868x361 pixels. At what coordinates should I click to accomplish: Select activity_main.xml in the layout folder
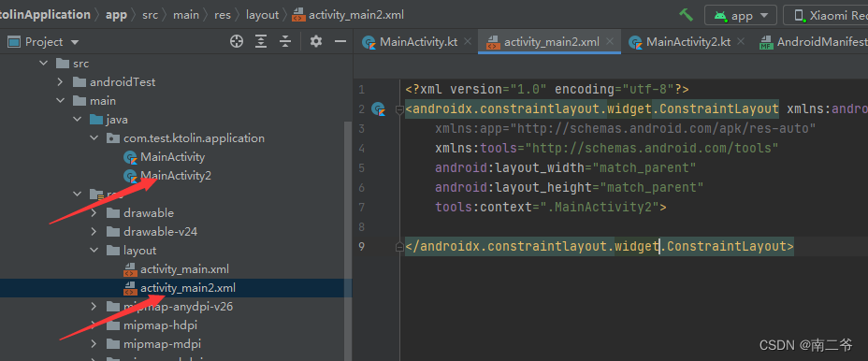pyautogui.click(x=176, y=269)
